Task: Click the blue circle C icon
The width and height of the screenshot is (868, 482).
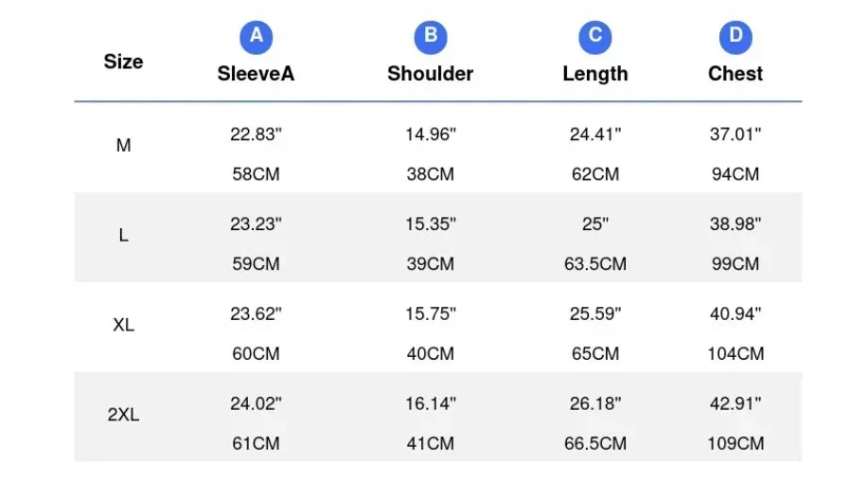Action: (595, 37)
